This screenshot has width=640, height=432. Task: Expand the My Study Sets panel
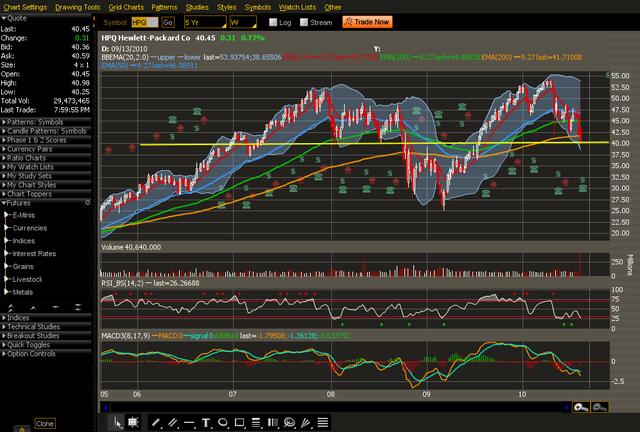(46, 176)
